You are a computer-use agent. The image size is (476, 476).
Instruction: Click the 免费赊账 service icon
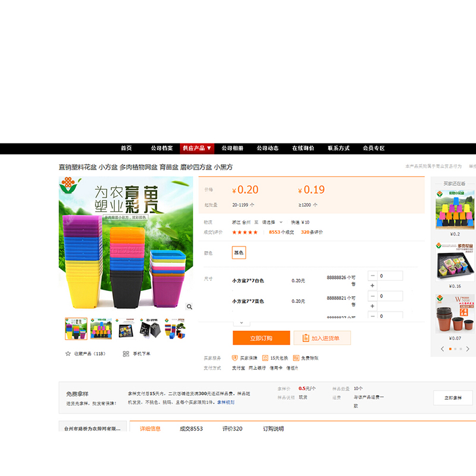coord(296,358)
